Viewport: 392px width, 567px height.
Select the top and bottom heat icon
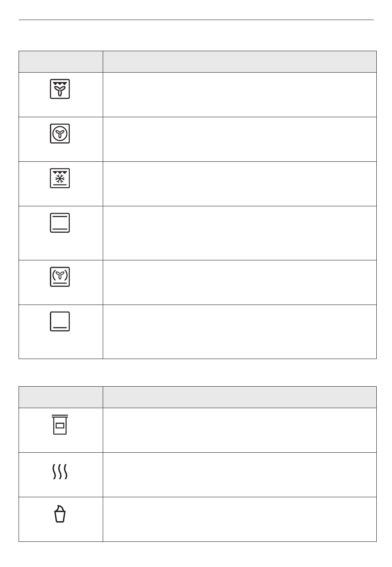point(60,222)
